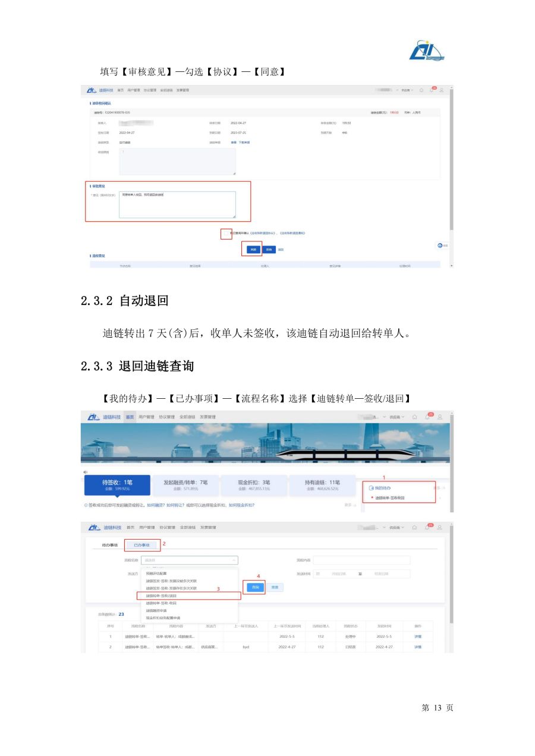Select the 持有迪链: 11笔 card
Image resolution: width=535 pixels, height=756 pixels.
(323, 485)
